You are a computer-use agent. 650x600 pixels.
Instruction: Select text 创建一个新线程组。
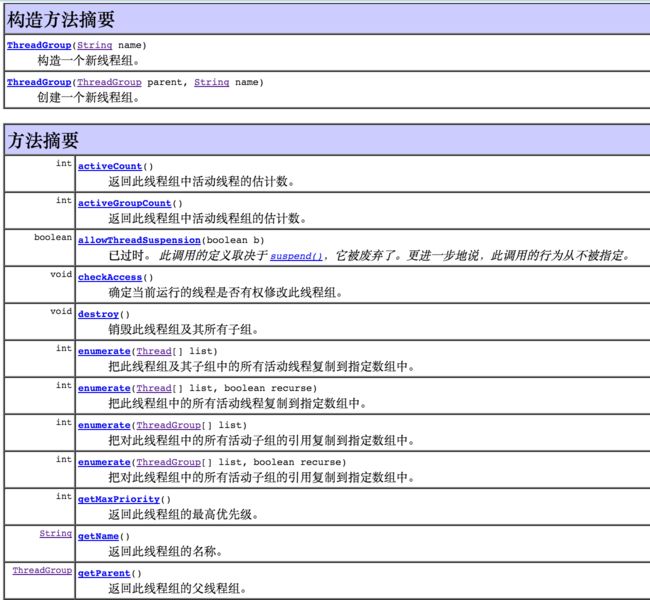tap(88, 97)
